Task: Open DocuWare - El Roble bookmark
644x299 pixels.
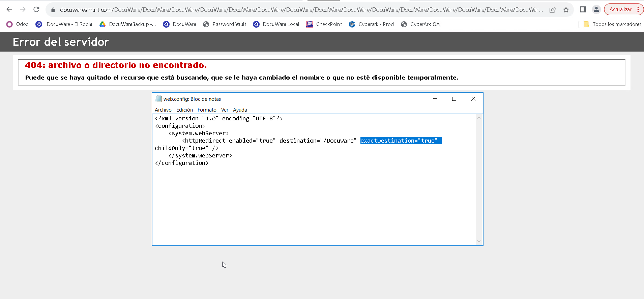Action: (x=64, y=24)
